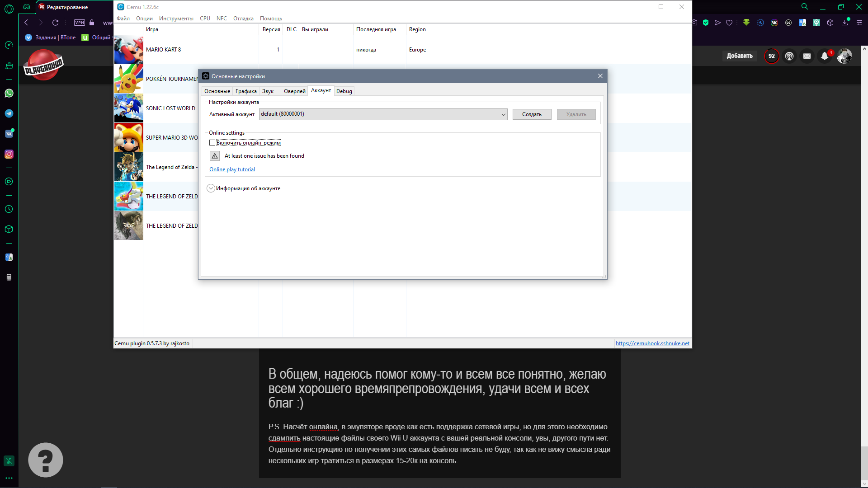Open browser search magnifier icon

click(805, 7)
